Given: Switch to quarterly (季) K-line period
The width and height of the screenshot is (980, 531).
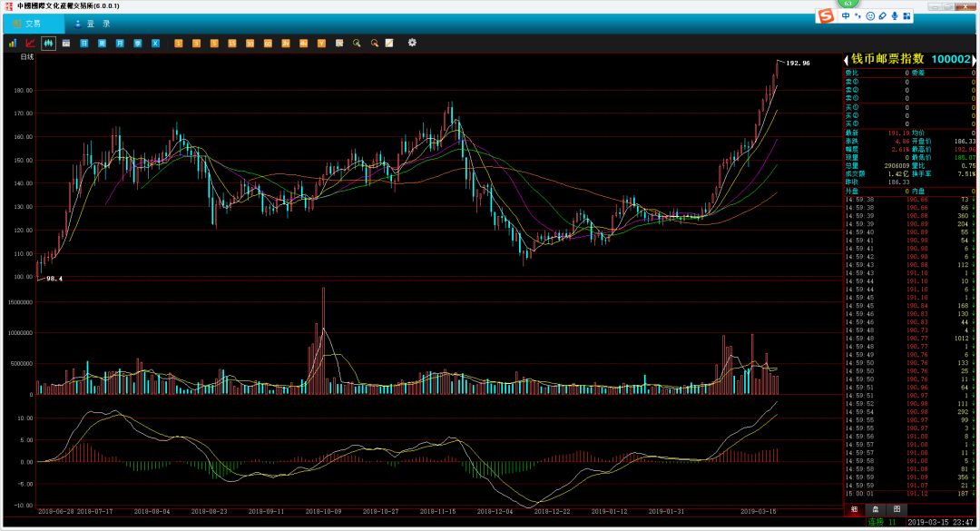Looking at the screenshot, I should pyautogui.click(x=138, y=44).
